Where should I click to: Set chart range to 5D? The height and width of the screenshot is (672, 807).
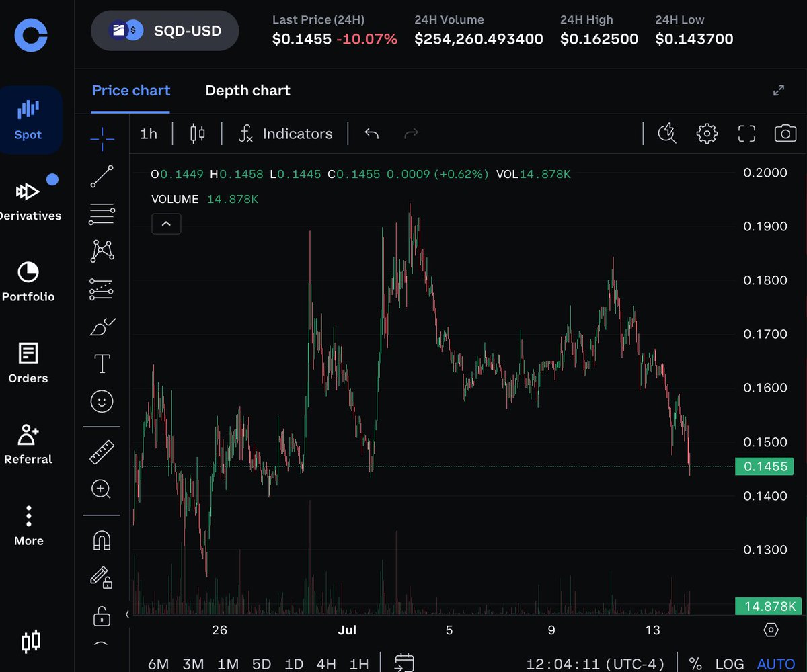[x=262, y=664]
